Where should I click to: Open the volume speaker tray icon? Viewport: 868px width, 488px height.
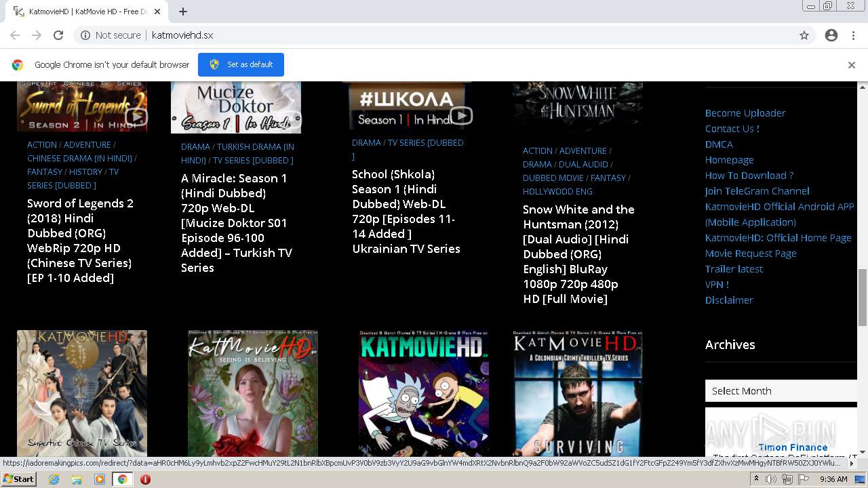(x=771, y=479)
